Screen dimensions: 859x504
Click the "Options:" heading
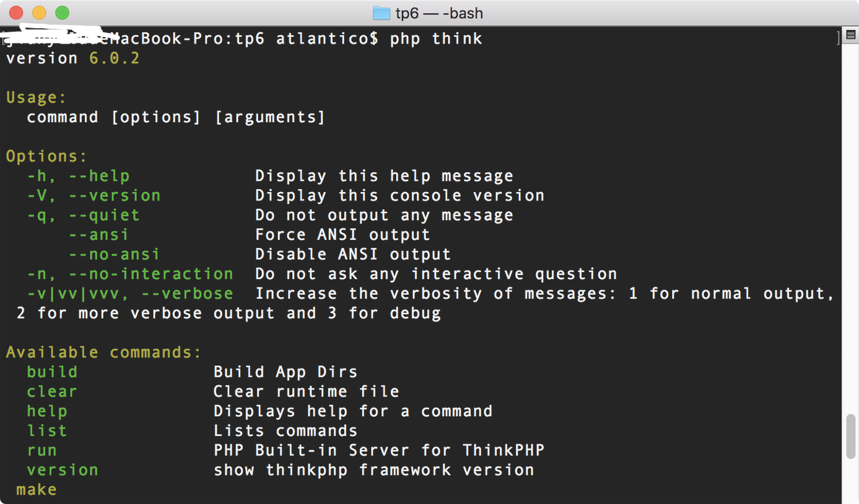pyautogui.click(x=47, y=156)
